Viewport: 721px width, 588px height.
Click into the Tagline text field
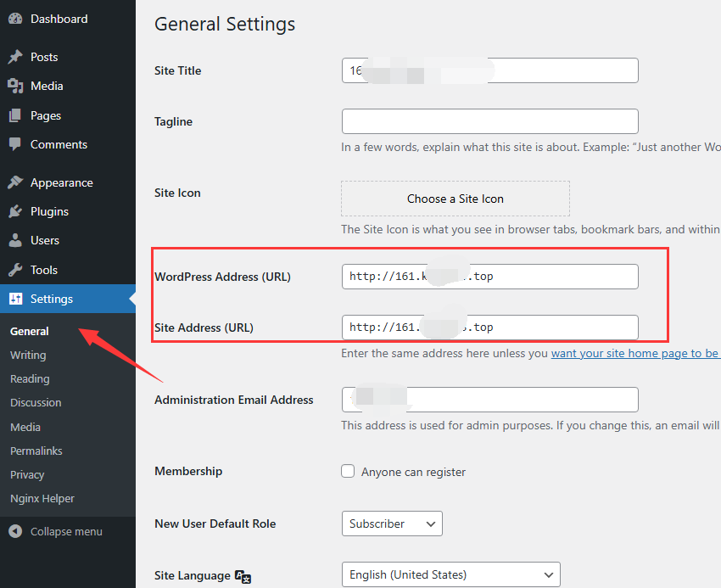[x=489, y=121]
